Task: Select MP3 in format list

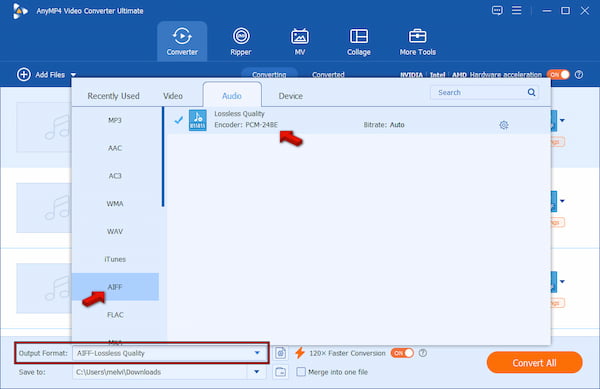Action: (115, 120)
